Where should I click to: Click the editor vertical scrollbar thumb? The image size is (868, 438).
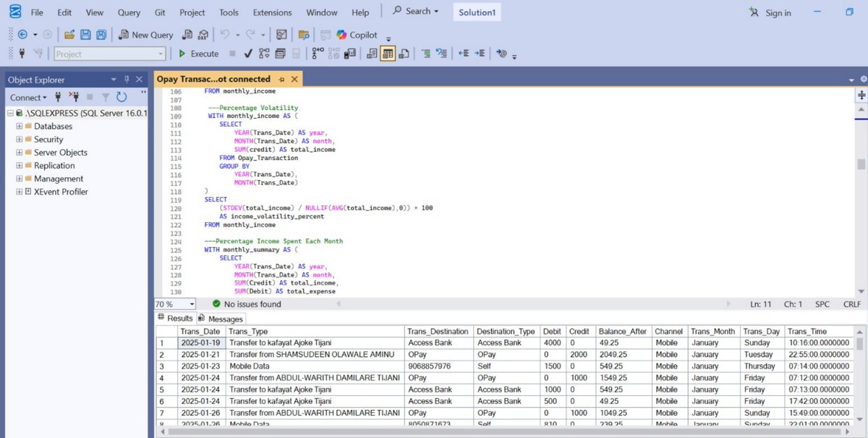(x=861, y=164)
